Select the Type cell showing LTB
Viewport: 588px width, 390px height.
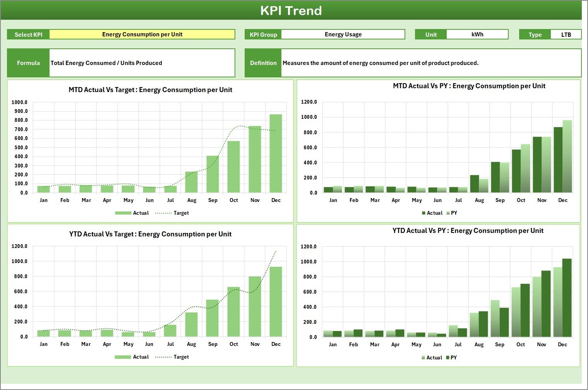[x=566, y=34]
